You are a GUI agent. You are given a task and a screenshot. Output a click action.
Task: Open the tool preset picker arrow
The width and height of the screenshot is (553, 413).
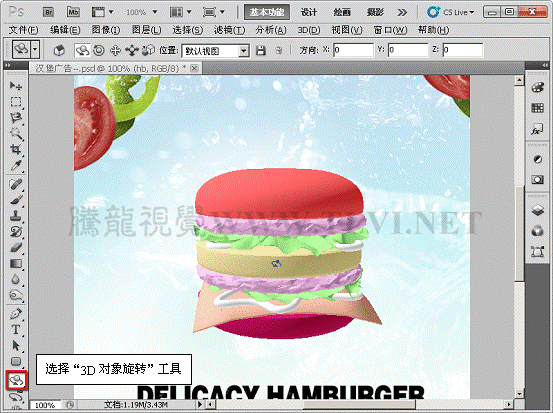[x=35, y=49]
